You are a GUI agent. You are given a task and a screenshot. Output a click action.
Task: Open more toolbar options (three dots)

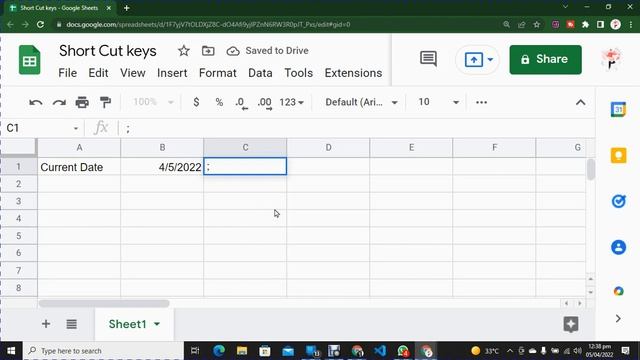pos(482,102)
